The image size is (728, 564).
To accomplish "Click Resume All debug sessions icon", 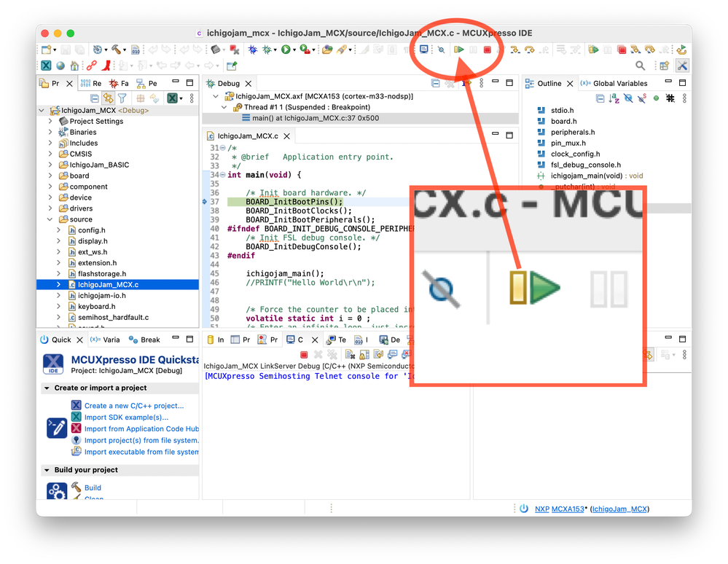I will point(593,50).
